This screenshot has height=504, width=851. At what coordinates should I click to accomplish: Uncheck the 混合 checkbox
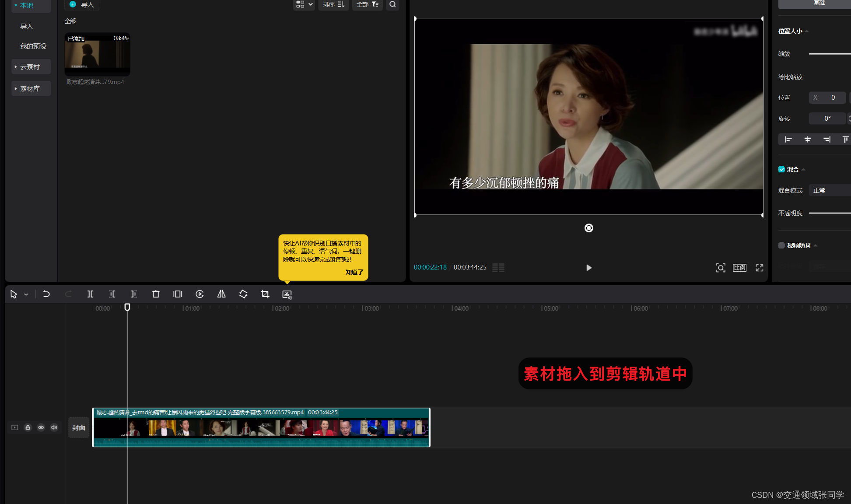(x=781, y=169)
